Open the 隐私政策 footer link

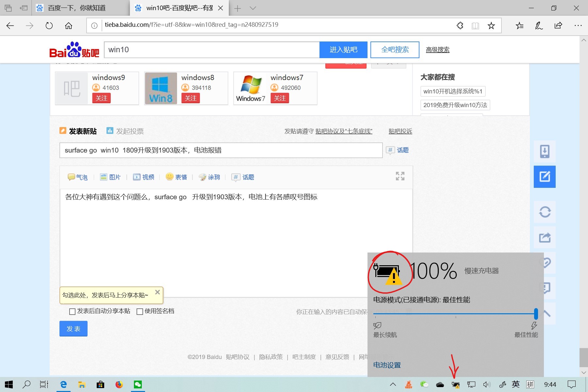271,357
